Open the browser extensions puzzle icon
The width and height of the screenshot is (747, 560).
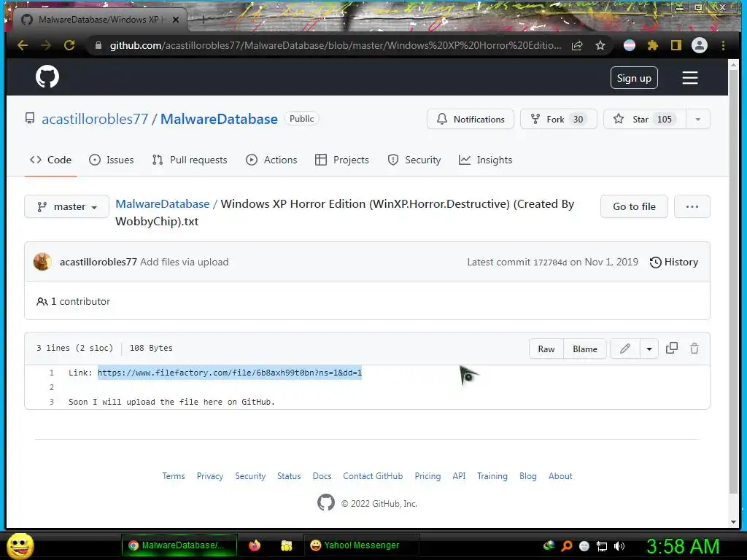pyautogui.click(x=653, y=46)
